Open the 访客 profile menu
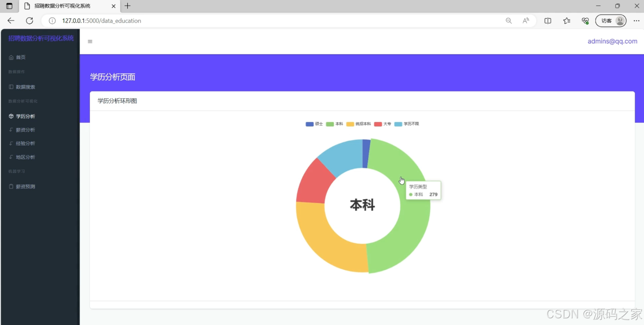Screen dimensions: 644x325 (x=611, y=20)
